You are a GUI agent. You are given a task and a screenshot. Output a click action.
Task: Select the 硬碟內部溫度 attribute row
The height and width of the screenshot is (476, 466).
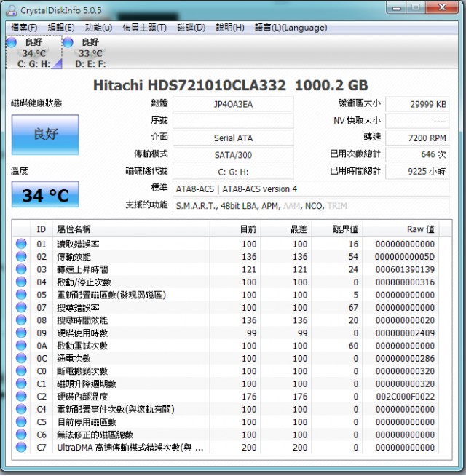(226, 397)
